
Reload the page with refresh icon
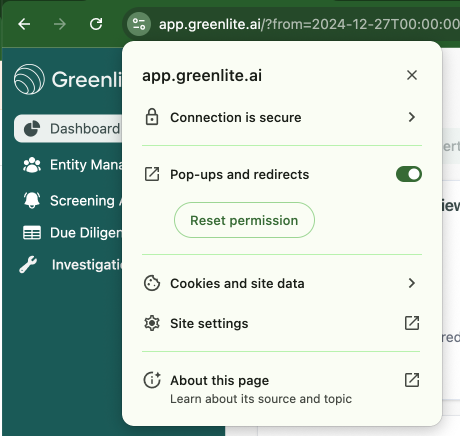(x=96, y=24)
